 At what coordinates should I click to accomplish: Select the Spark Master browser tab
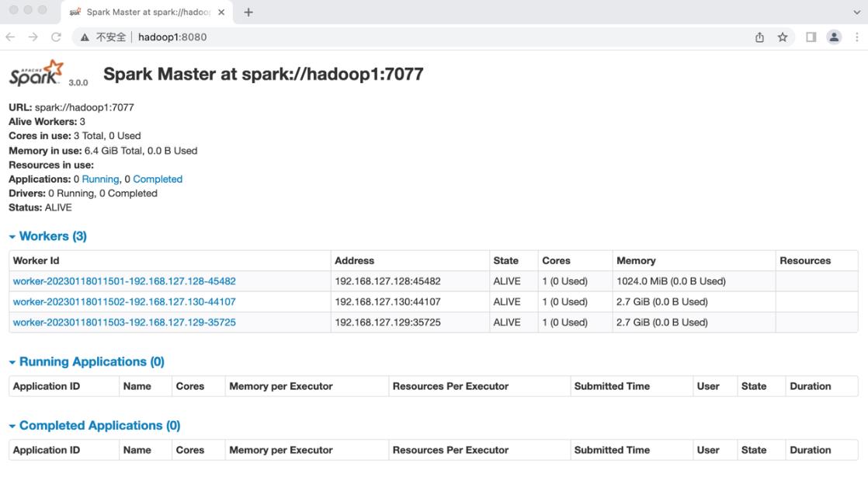click(140, 12)
